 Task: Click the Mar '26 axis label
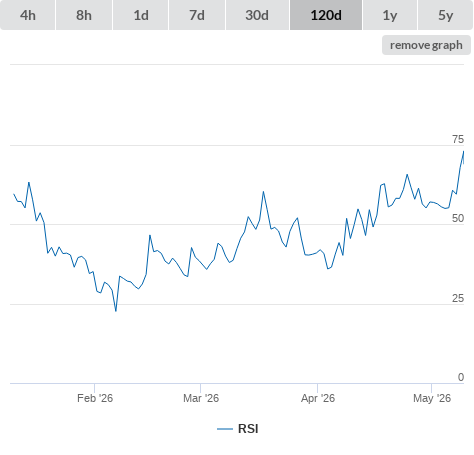tap(201, 398)
